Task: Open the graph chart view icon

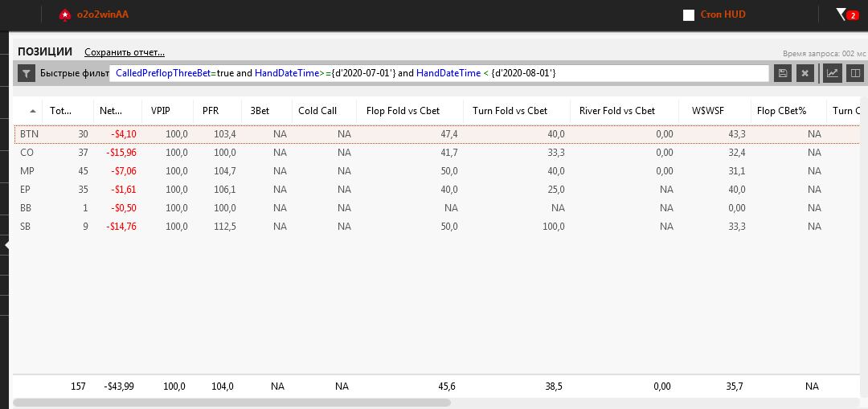Action: [x=832, y=73]
